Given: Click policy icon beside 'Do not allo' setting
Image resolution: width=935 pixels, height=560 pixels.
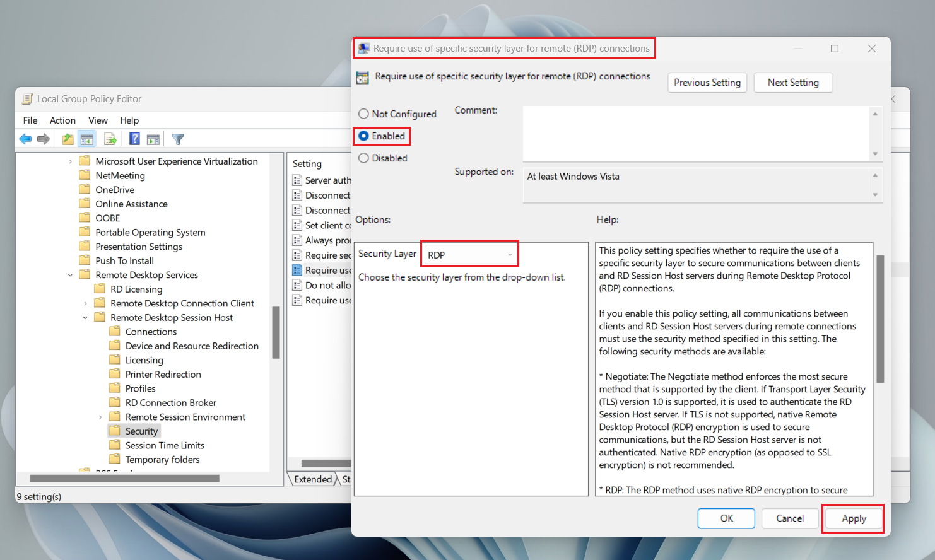Looking at the screenshot, I should 297,285.
